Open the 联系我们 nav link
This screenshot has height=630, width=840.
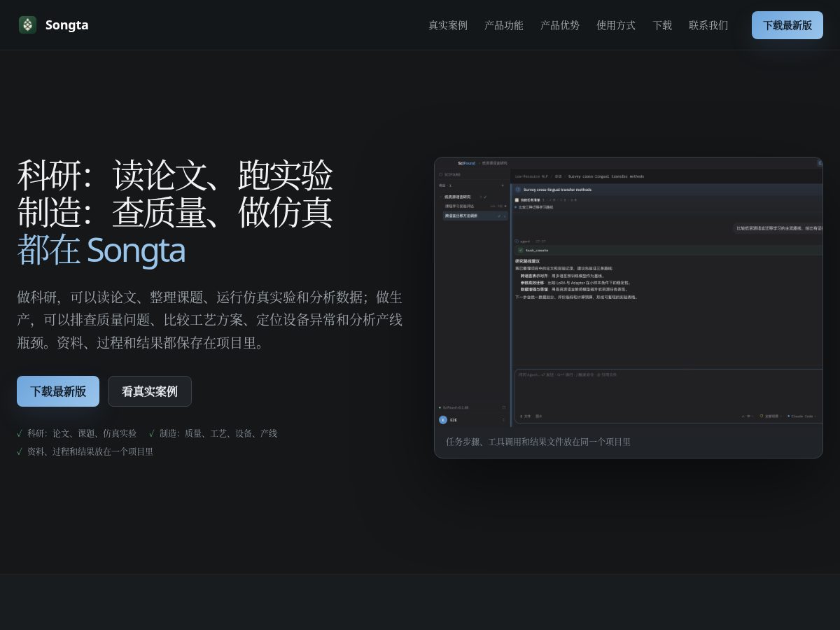tap(708, 25)
